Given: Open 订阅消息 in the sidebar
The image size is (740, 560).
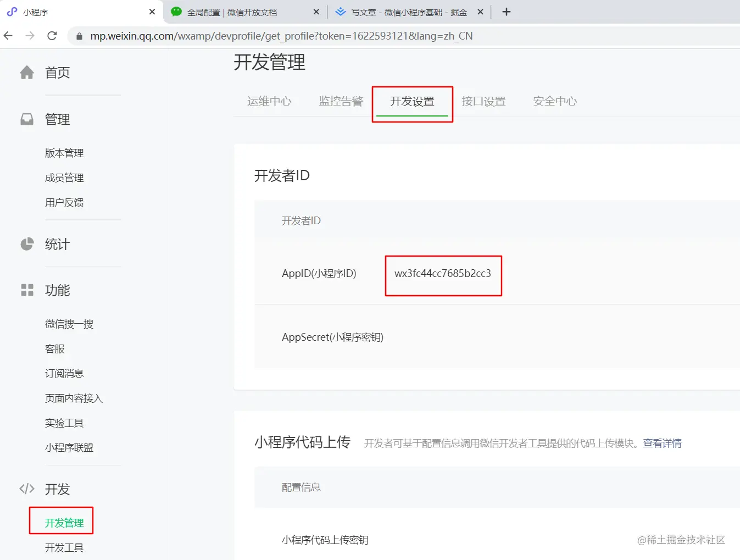Looking at the screenshot, I should tap(64, 373).
